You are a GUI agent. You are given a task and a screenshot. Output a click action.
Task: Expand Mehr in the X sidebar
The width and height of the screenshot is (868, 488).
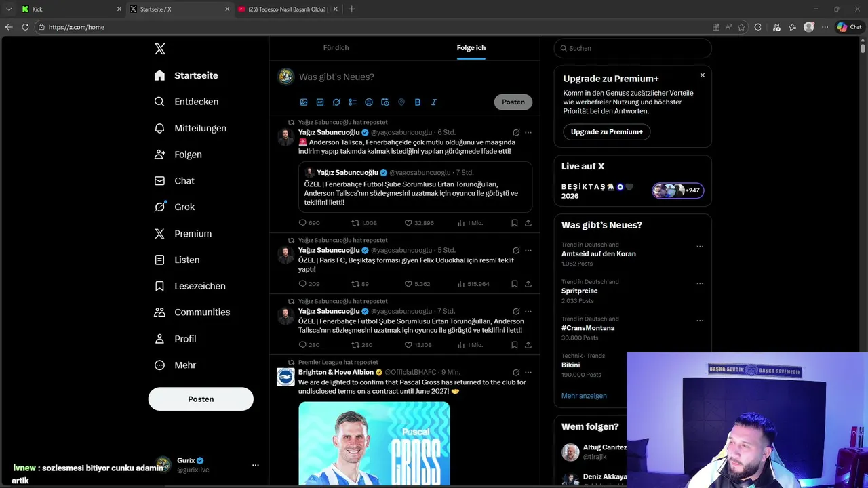coord(175,365)
